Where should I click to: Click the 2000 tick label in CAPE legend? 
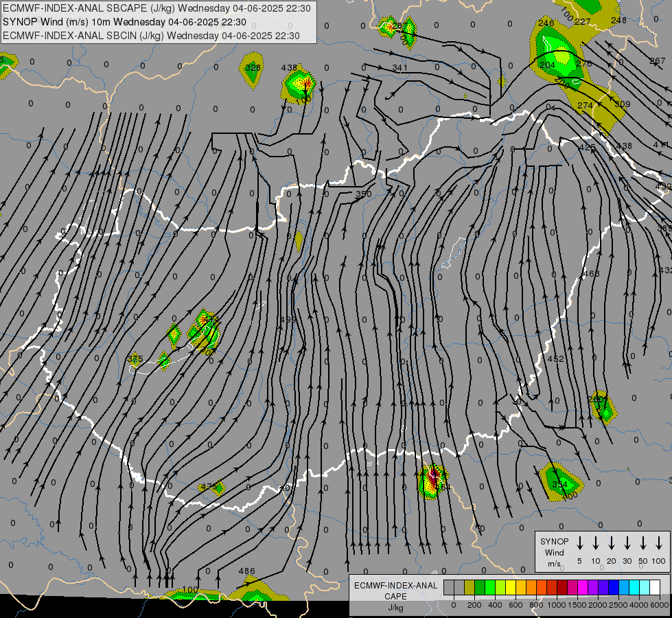(x=597, y=605)
